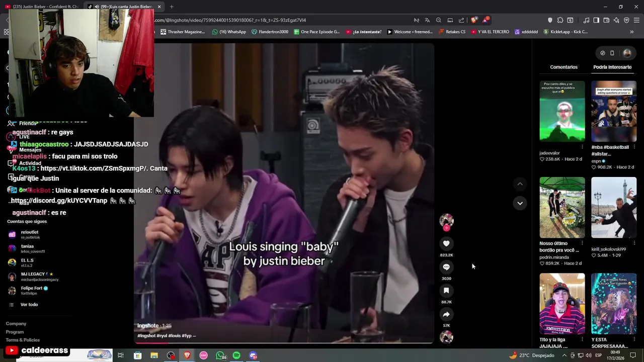This screenshot has width=644, height=362.
Task: Open the Brave Shields lion icon
Action: click(x=474, y=20)
